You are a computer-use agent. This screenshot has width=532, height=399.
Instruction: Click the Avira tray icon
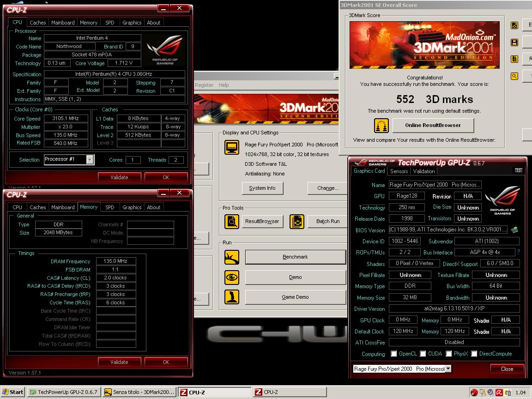point(499,393)
